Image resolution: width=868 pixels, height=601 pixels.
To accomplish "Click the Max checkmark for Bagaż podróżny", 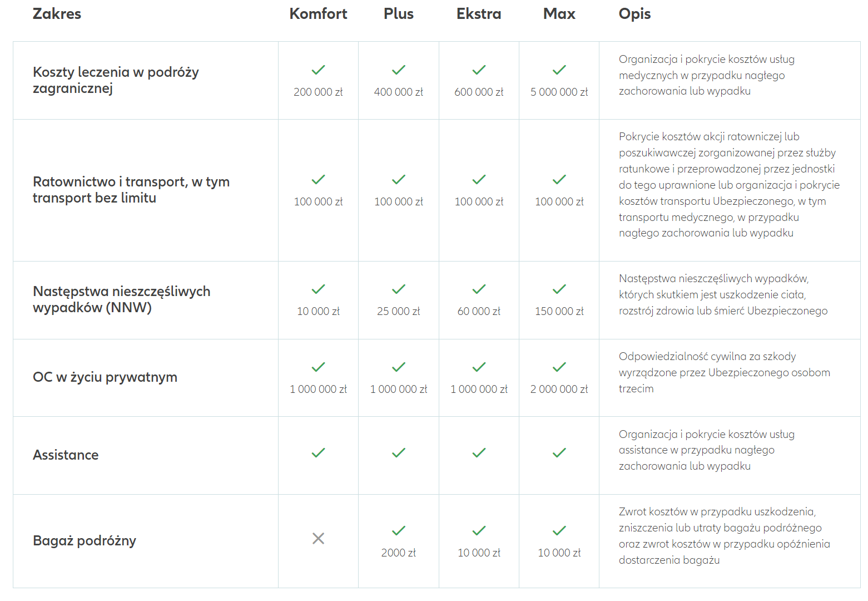I will (x=559, y=531).
